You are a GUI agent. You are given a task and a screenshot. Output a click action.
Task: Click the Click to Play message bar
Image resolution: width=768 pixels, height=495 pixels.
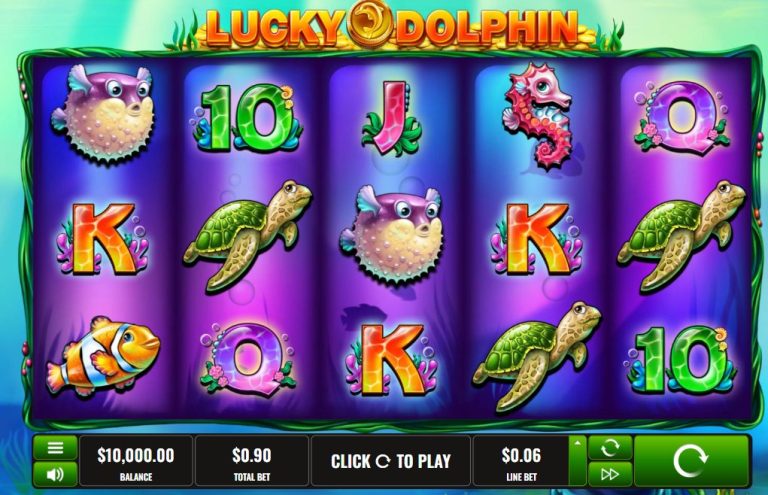tap(390, 461)
